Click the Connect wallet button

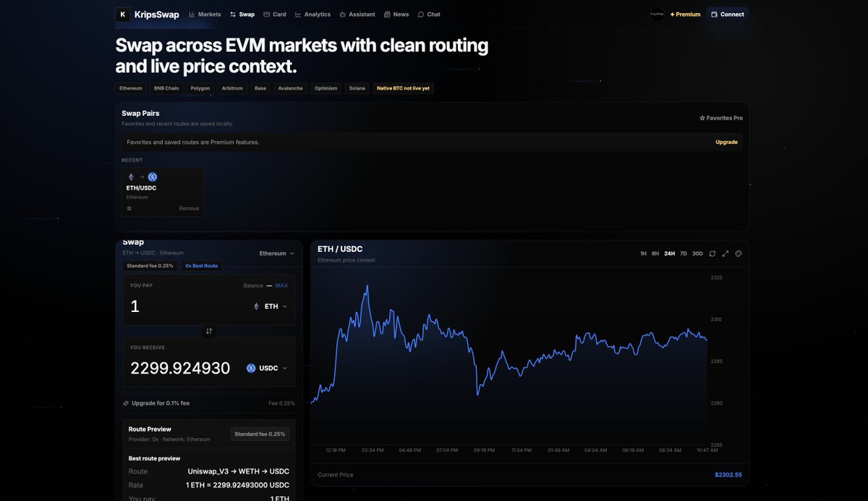pos(728,14)
